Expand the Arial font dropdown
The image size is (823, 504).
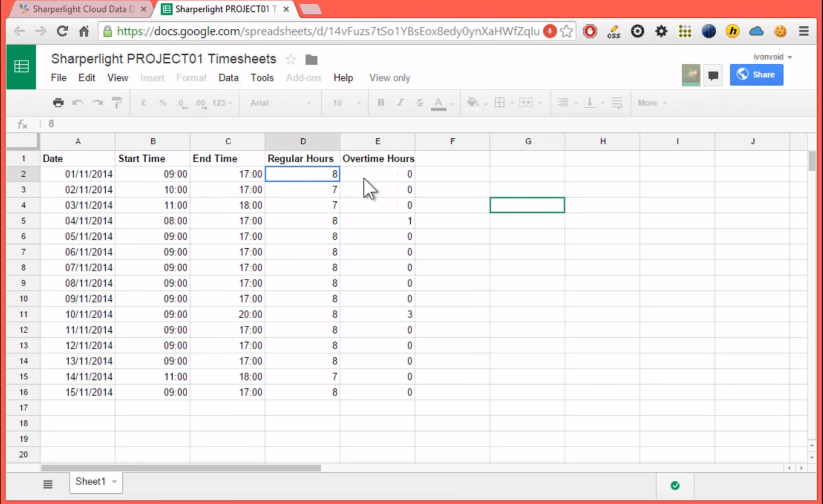[280, 103]
